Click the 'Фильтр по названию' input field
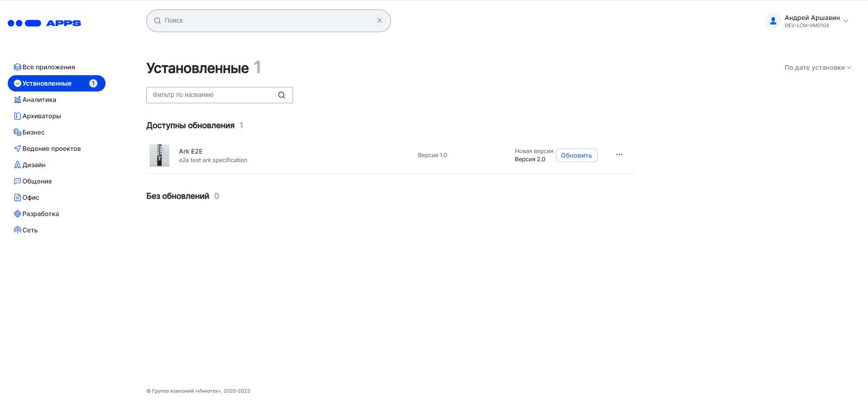 click(213, 95)
